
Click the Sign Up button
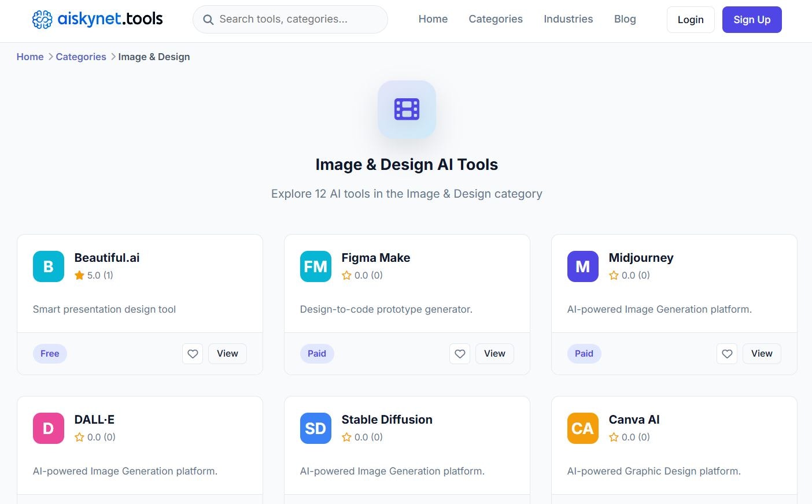pyautogui.click(x=752, y=19)
